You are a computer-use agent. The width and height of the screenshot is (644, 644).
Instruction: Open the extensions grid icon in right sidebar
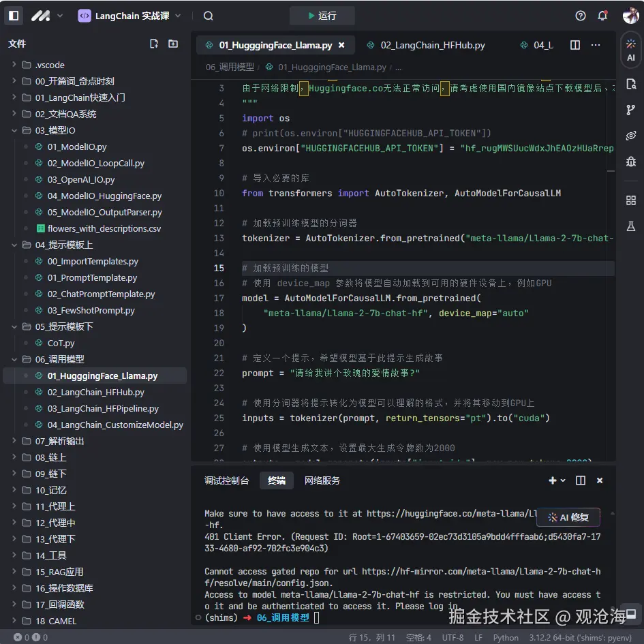tap(631, 200)
